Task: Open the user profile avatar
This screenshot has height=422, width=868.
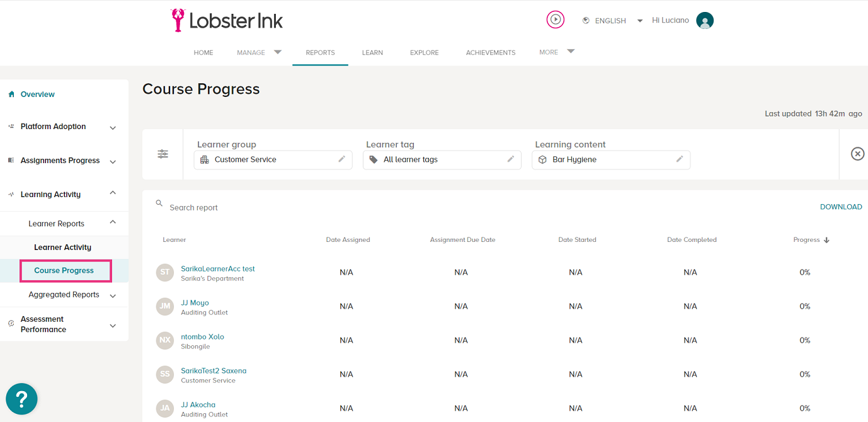Action: [705, 21]
